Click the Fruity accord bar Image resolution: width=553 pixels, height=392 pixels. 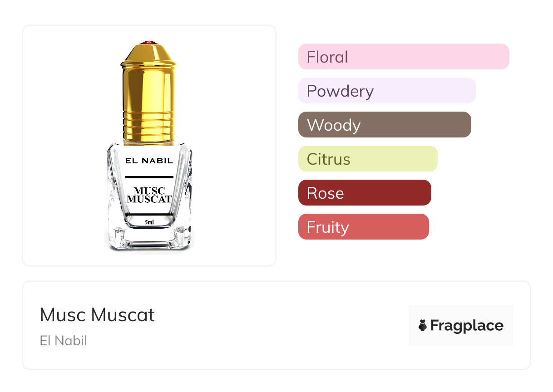click(363, 227)
